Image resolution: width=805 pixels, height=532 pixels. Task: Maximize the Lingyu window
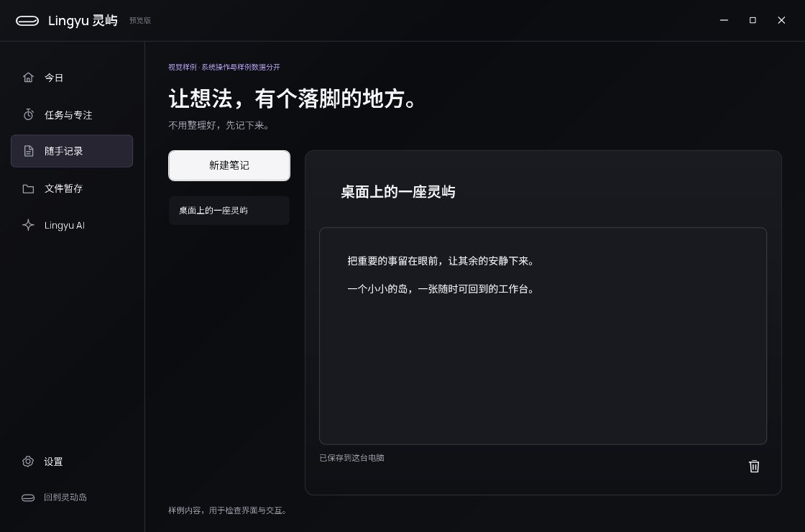pos(753,20)
